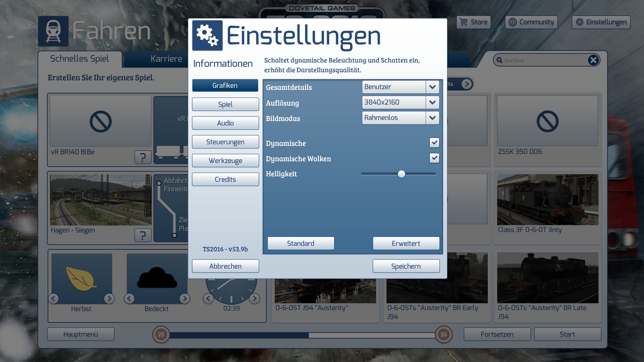Open the Steuerungen settings section
Viewport: 644px width, 362px height.
(225, 142)
